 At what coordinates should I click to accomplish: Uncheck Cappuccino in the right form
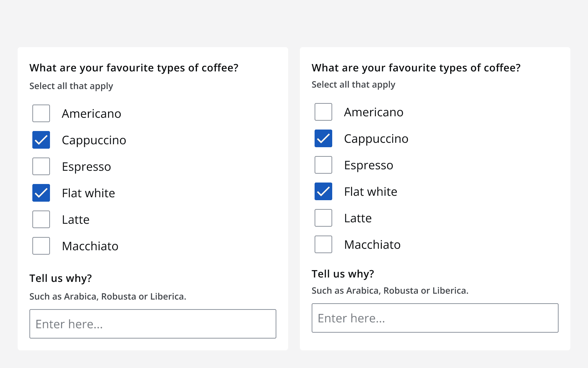pos(323,138)
